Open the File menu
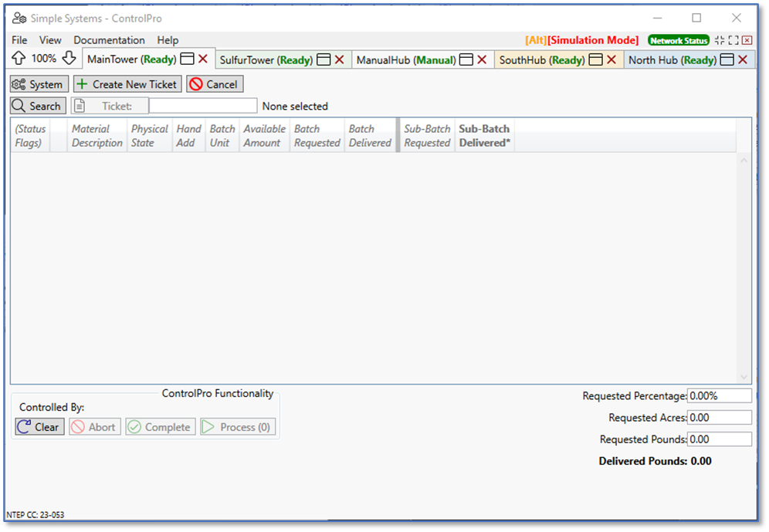The height and width of the screenshot is (532, 769). tap(19, 40)
